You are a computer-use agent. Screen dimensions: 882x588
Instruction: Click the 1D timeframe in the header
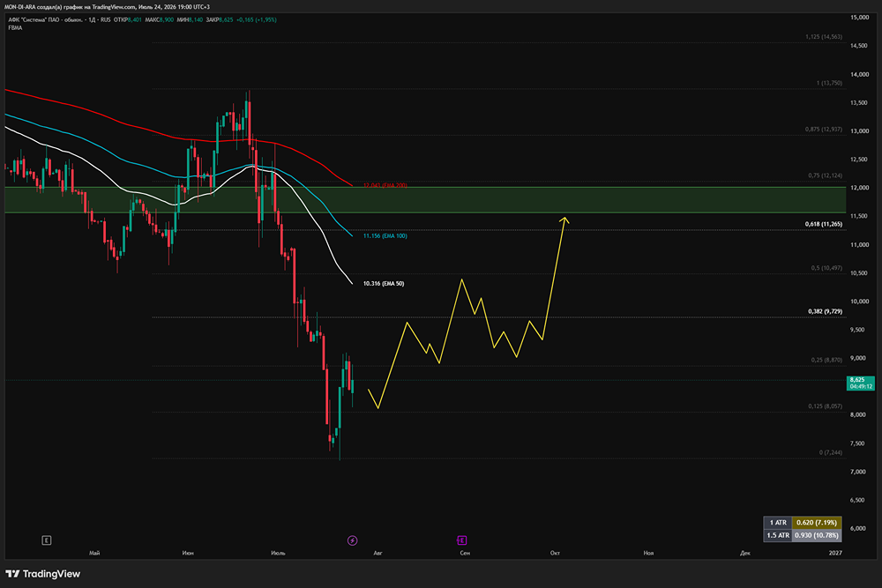[x=92, y=19]
